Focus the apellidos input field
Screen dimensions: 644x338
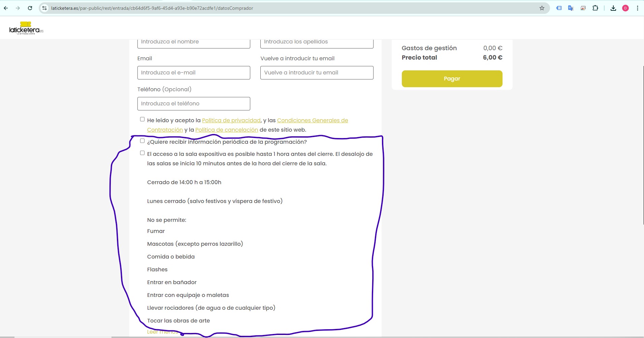point(317,43)
